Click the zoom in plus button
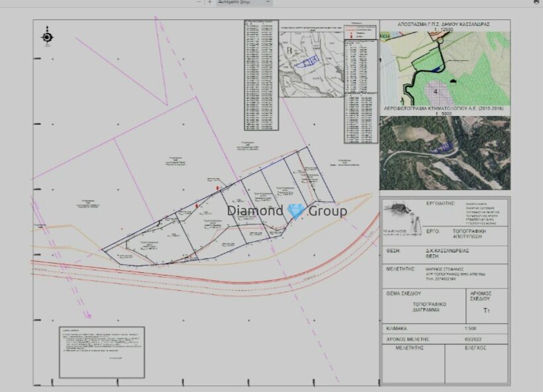543x392 pixels. click(x=210, y=2)
